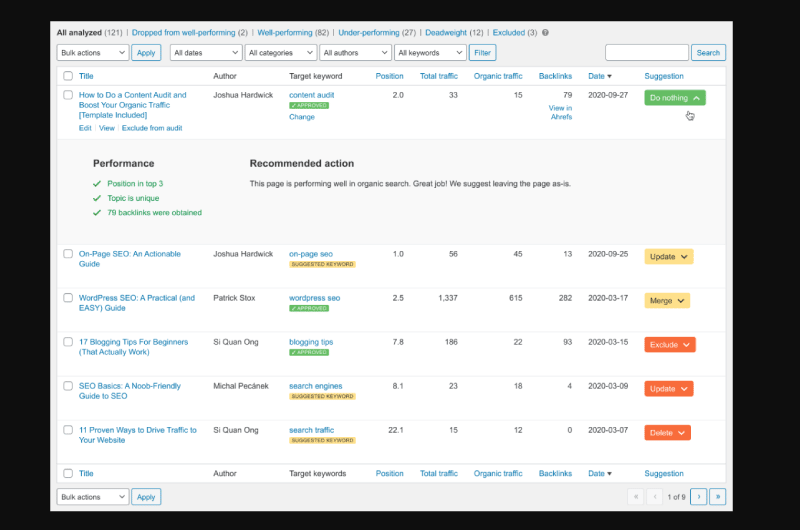Image resolution: width=800 pixels, height=530 pixels.
Task: Sort by Total traffic in top header
Action: pos(439,76)
